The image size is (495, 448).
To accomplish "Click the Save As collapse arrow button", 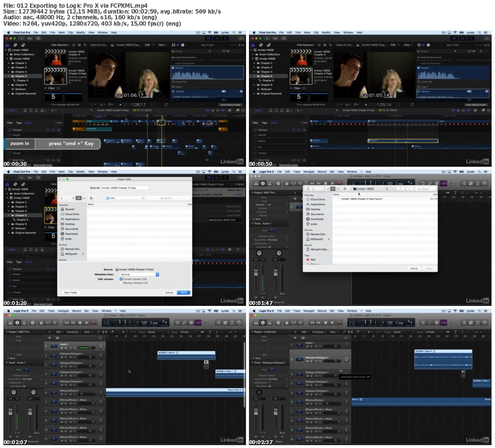I will click(152, 188).
